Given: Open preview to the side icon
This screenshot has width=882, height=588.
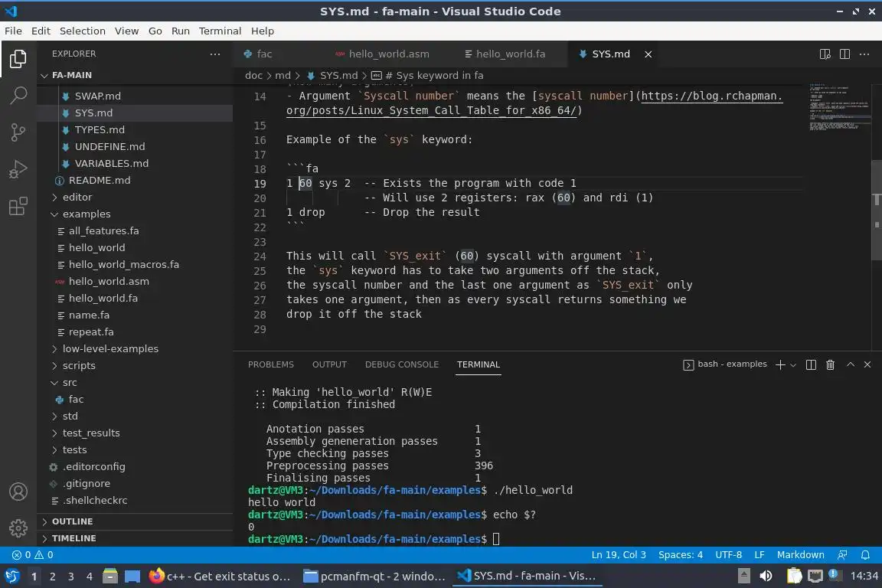Looking at the screenshot, I should click(x=825, y=54).
